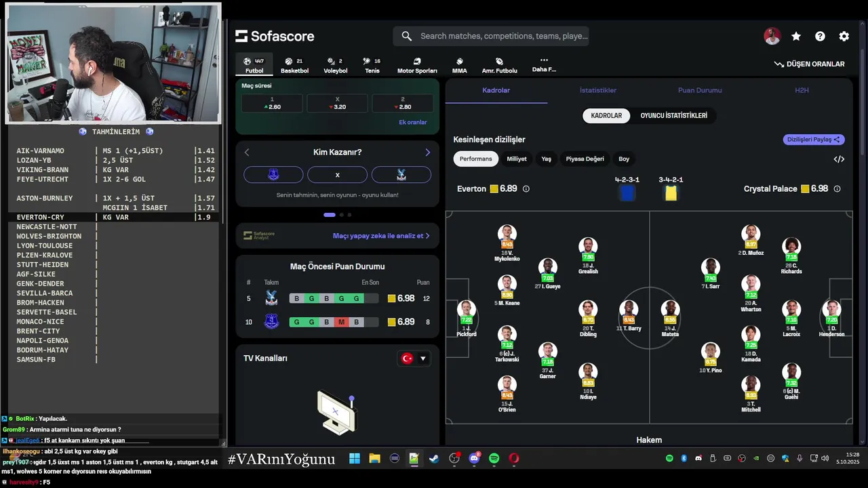Viewport: 868px width, 488px height.
Task: Click Maçı yapay zeka ile analiz et
Action: (381, 236)
